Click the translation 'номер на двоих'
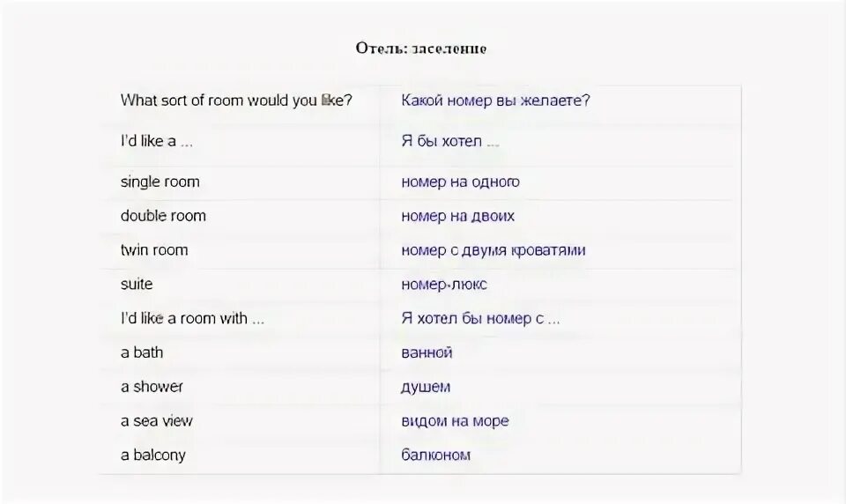Screen dimensions: 846x504 pos(457,217)
